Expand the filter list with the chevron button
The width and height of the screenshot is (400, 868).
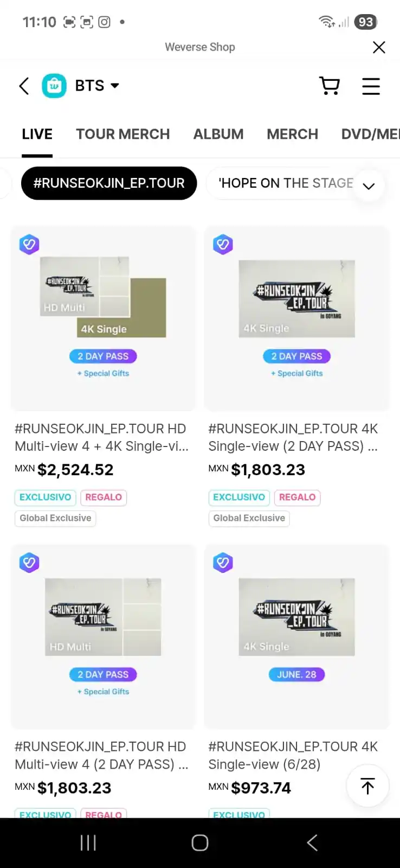[x=368, y=186]
